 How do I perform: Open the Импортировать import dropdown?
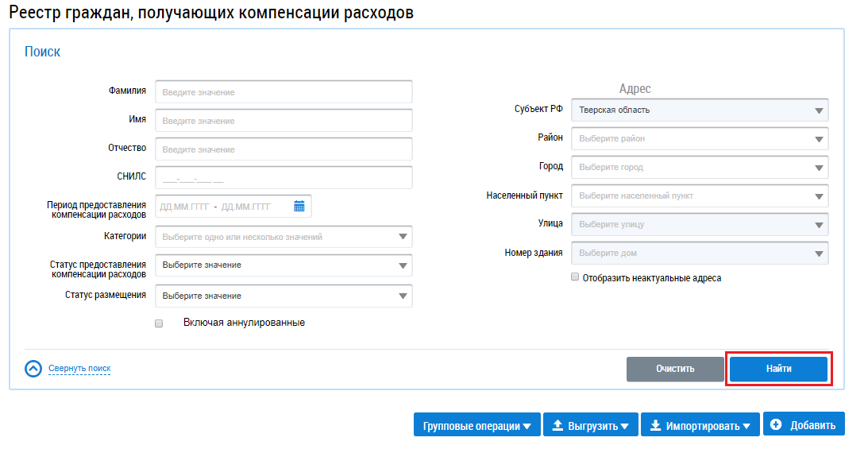[x=700, y=425]
